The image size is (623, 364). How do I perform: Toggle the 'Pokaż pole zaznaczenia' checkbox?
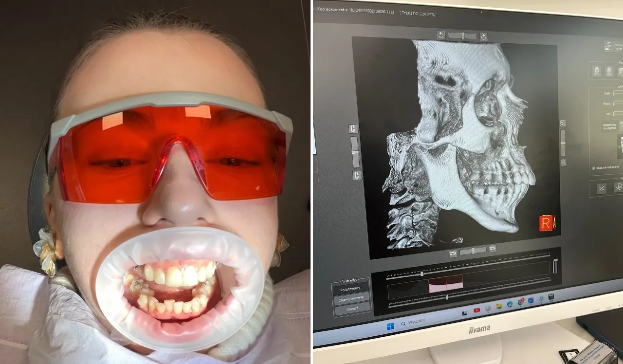(594, 168)
